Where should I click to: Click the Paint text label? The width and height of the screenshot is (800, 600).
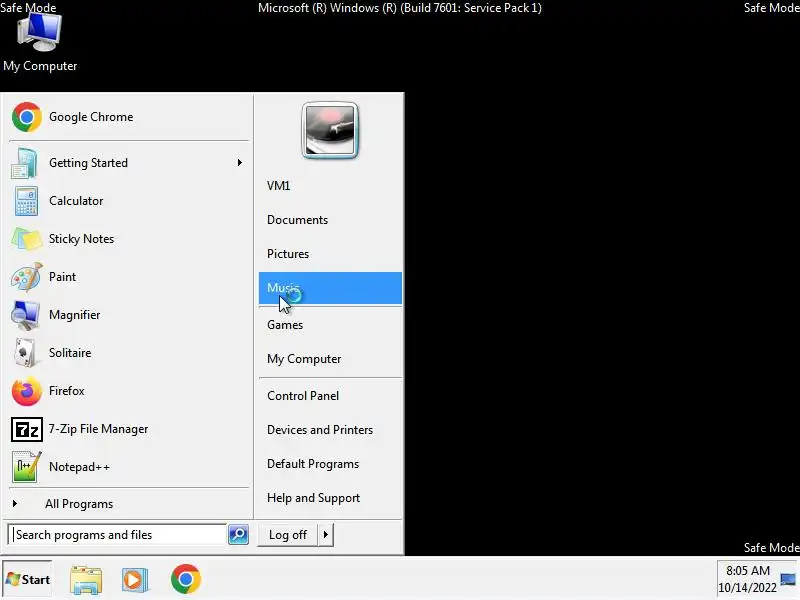[x=62, y=277]
